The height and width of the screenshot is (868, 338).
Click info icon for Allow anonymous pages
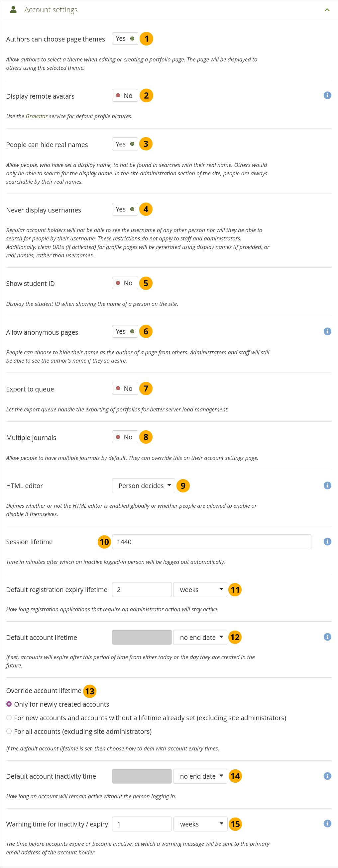327,331
